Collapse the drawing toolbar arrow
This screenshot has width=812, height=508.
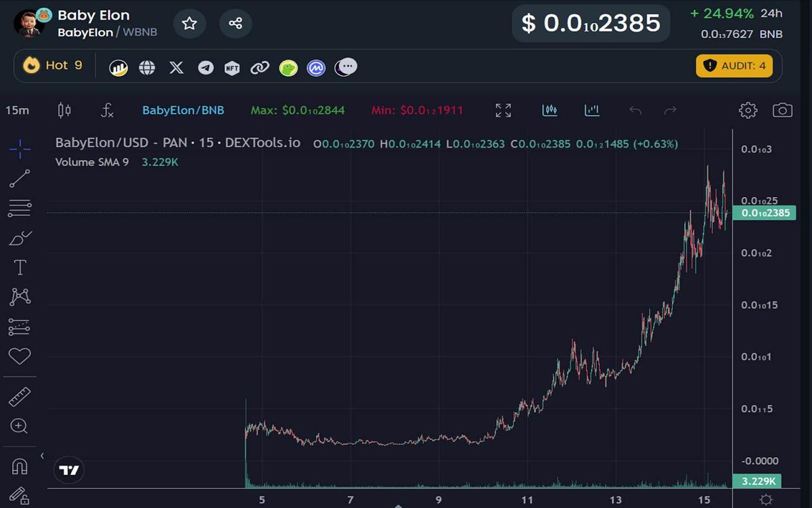point(42,456)
